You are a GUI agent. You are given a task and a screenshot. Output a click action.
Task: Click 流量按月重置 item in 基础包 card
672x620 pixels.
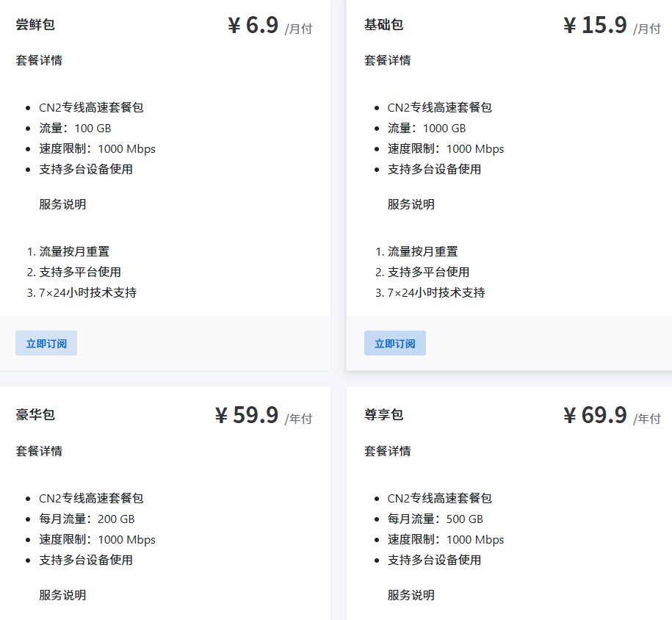click(x=422, y=251)
